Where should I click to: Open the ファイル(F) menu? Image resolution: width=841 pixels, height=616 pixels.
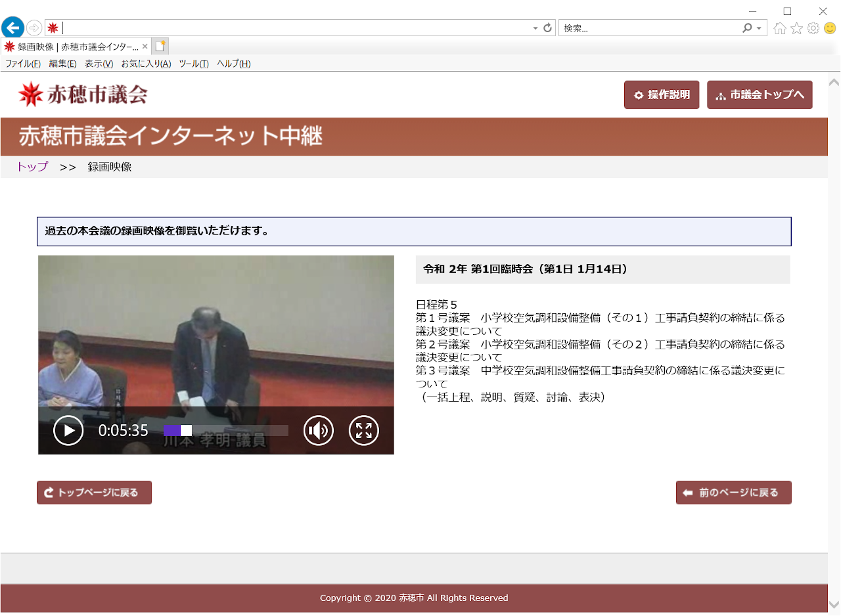pos(23,64)
